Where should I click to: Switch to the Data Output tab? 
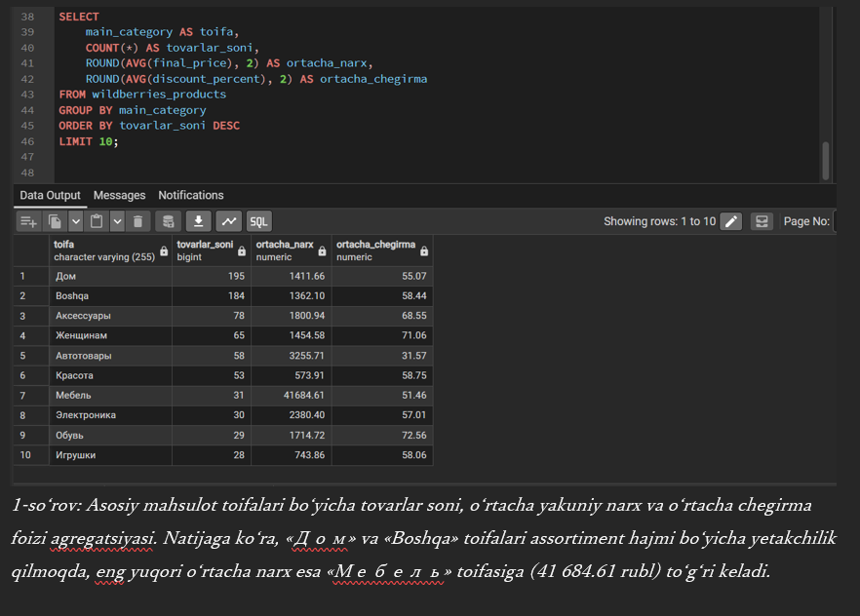coord(50,195)
